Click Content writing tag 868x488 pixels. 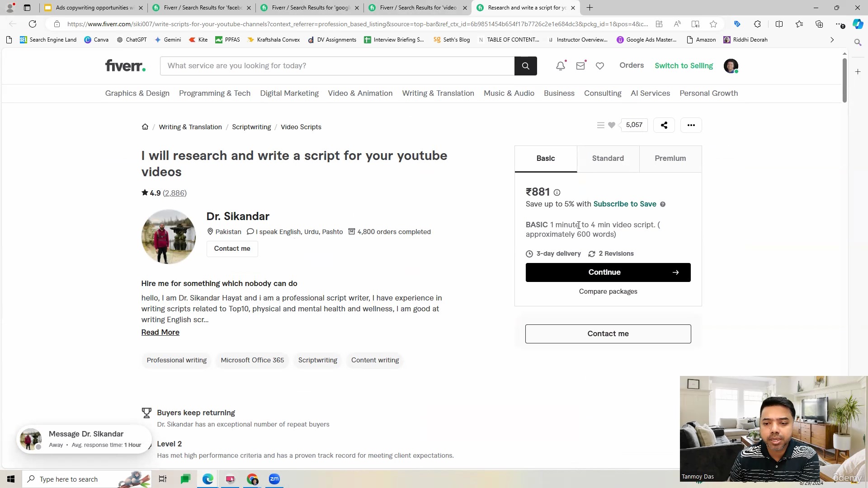(x=375, y=361)
